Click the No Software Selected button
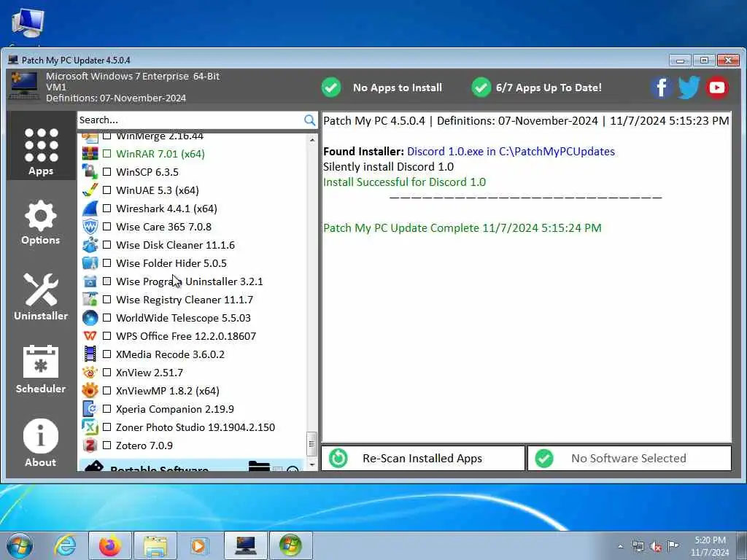This screenshot has height=560, width=747. (630, 458)
